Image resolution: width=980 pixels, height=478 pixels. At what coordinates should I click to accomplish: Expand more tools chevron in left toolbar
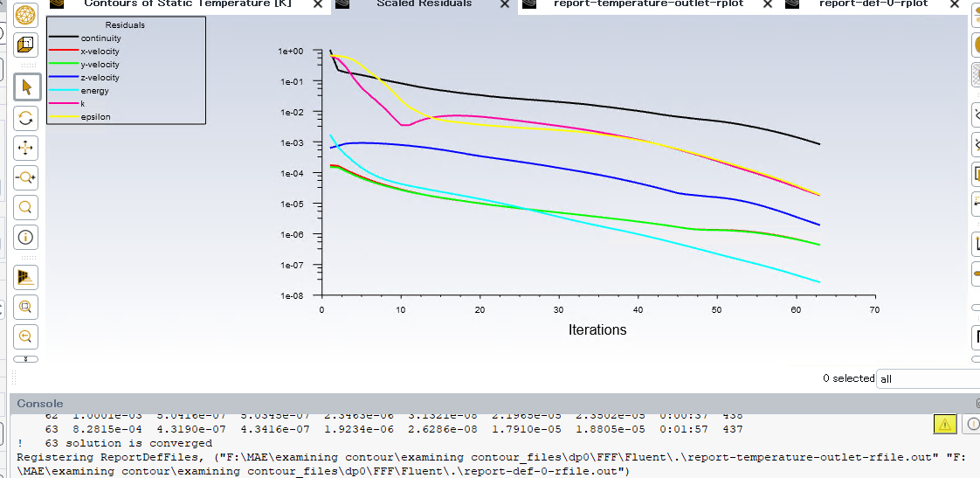25,359
